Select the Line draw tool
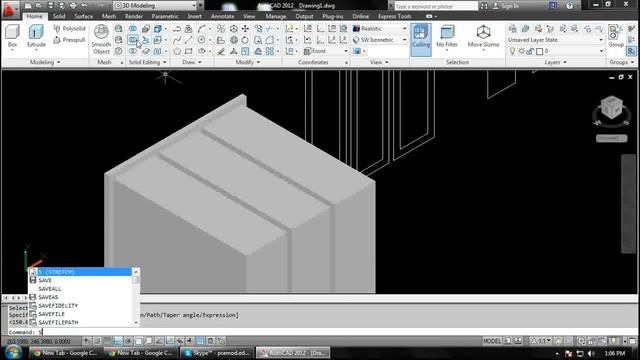640x360 pixels. click(188, 40)
